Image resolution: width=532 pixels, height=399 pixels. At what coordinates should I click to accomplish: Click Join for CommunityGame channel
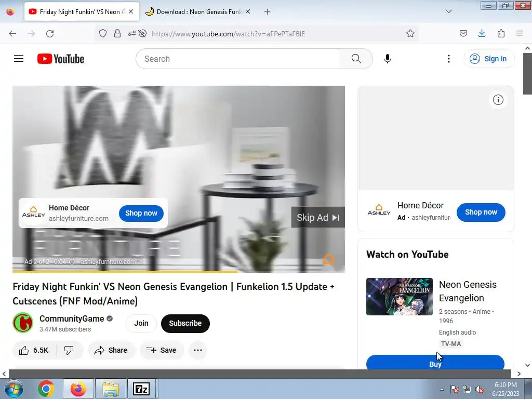(x=141, y=323)
